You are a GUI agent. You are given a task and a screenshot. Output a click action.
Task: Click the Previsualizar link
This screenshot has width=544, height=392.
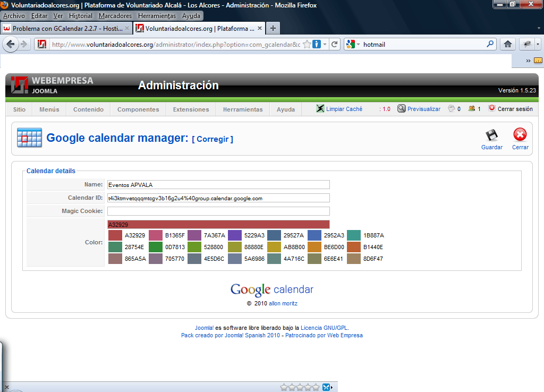[424, 109]
